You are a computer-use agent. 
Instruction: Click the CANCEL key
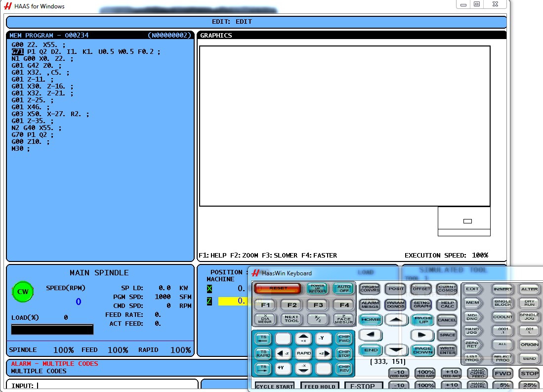(x=447, y=319)
